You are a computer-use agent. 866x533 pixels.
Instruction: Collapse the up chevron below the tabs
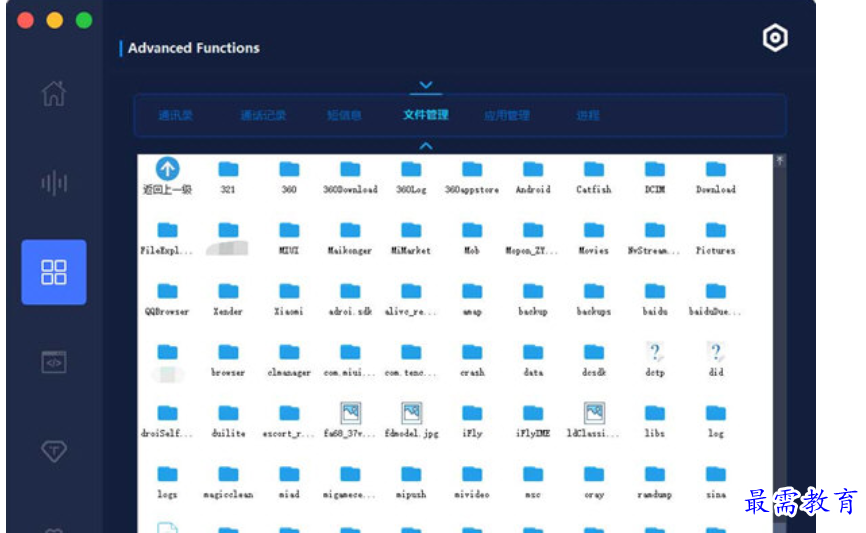[426, 146]
